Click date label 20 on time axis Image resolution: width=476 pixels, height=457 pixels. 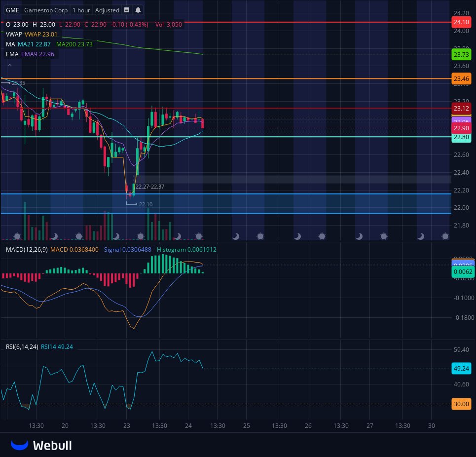click(65, 426)
